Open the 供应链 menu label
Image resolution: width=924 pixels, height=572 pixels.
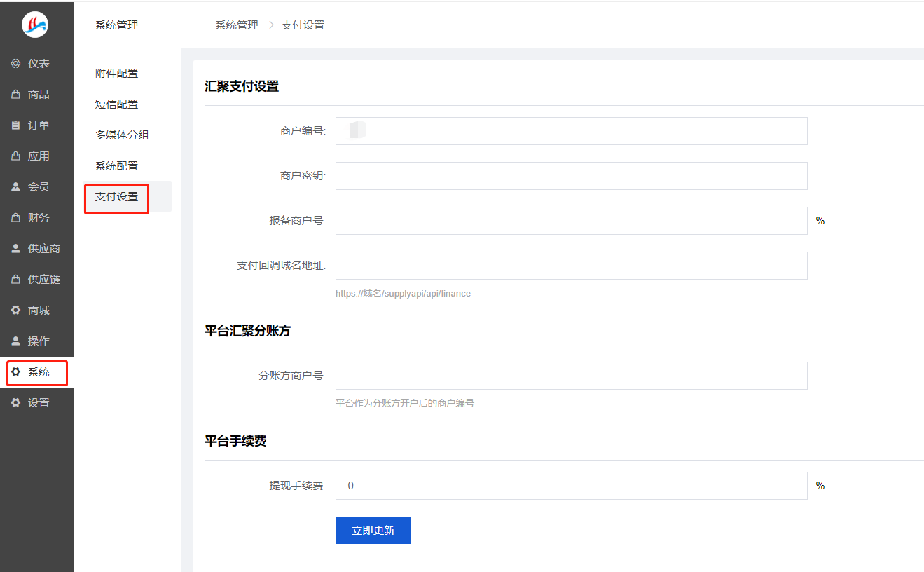click(44, 280)
